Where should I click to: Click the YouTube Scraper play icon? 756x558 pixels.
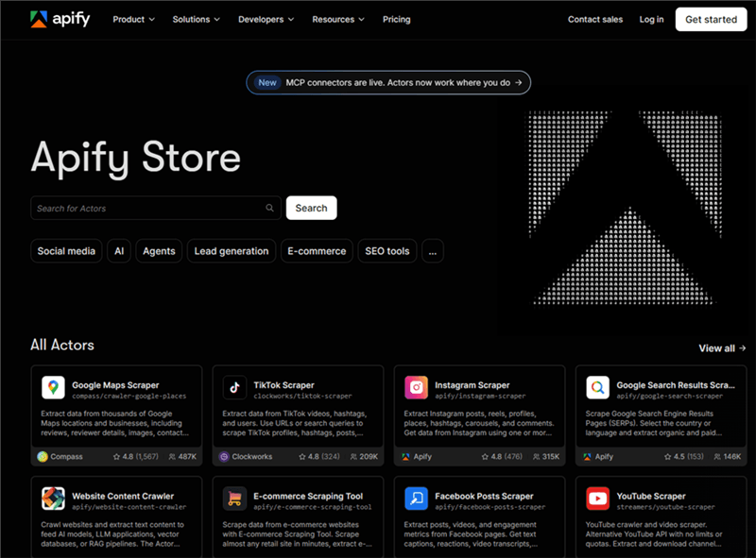pyautogui.click(x=598, y=499)
